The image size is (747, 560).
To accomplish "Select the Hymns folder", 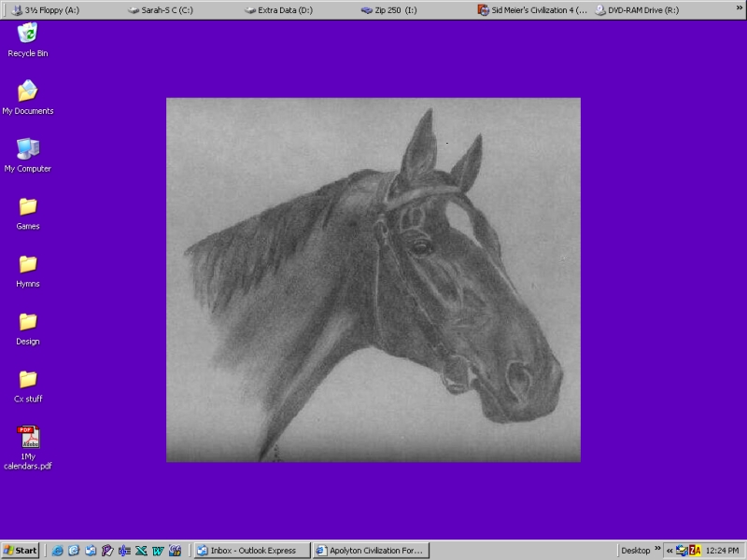I will pyautogui.click(x=28, y=265).
